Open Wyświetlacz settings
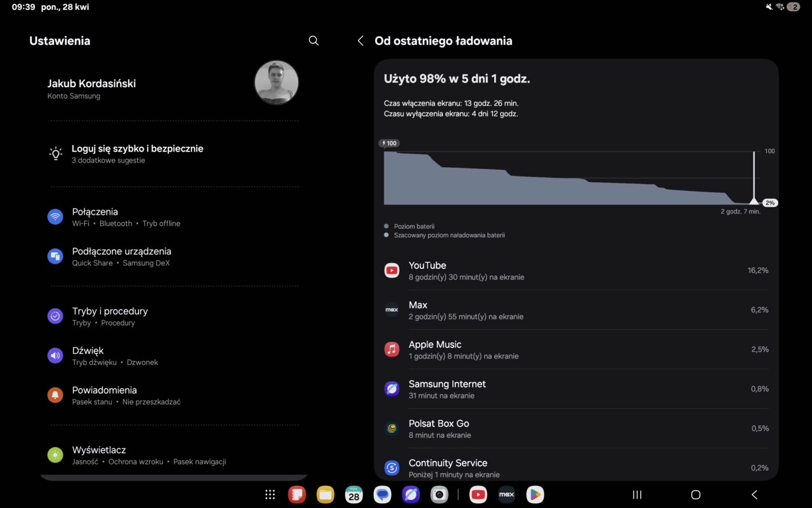 click(174, 455)
